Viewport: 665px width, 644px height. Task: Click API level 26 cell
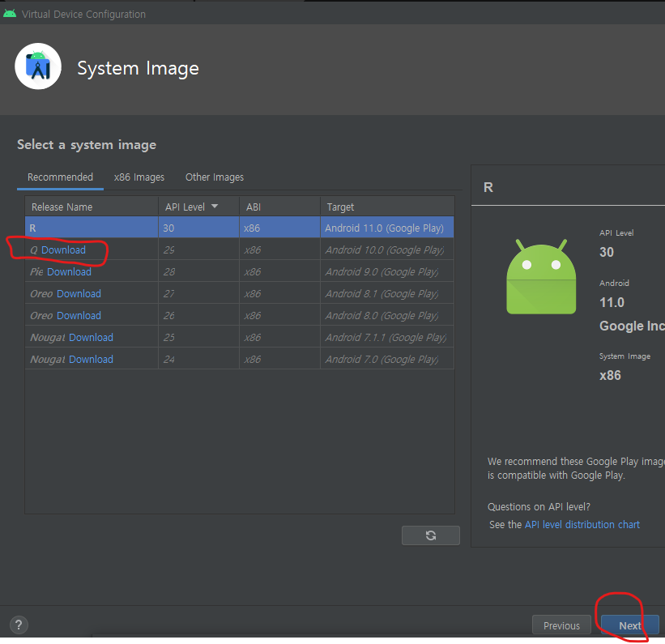pyautogui.click(x=199, y=316)
